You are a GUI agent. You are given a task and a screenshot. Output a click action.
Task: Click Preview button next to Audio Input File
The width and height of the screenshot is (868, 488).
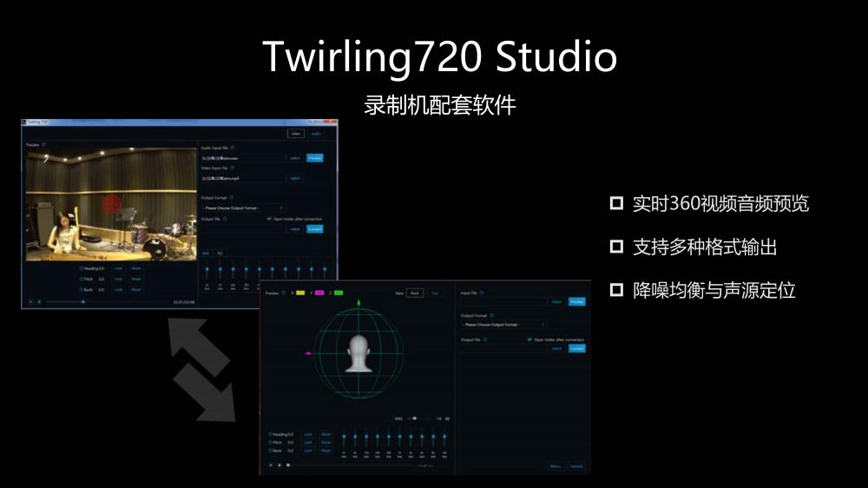[x=314, y=158]
